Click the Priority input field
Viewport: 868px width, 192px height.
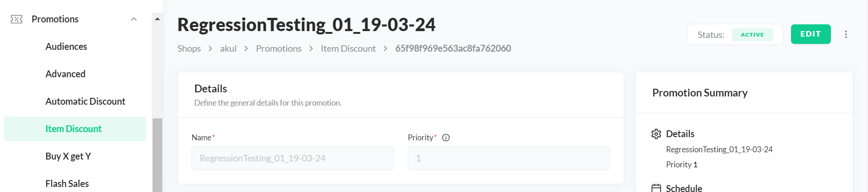pyautogui.click(x=509, y=158)
